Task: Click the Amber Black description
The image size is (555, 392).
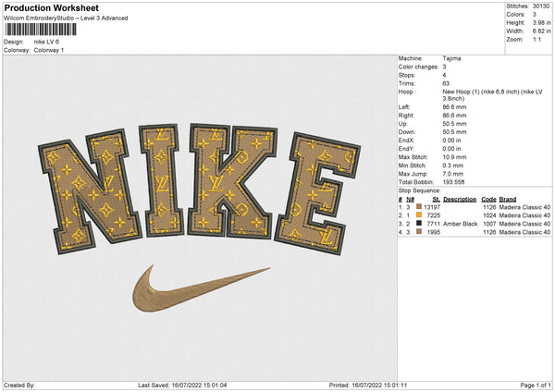Action: pos(460,224)
